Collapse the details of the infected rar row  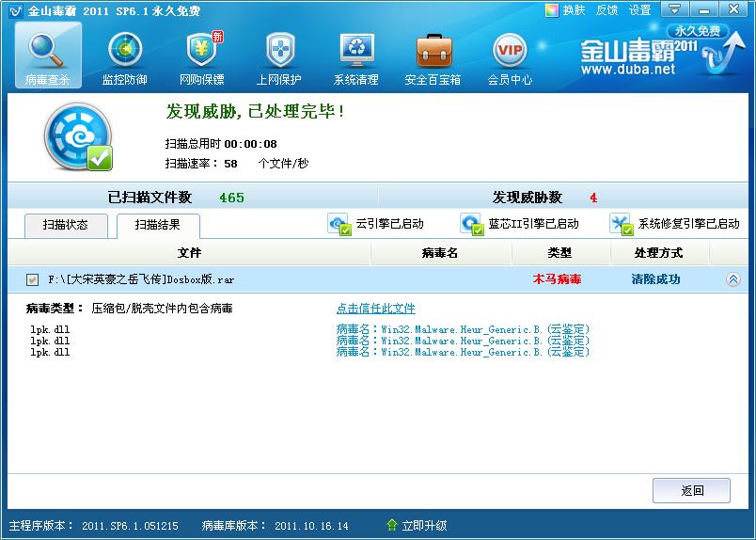coord(732,279)
